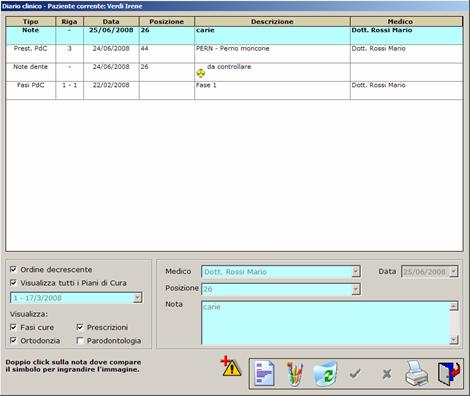Click the Riga column header
This screenshot has height=396, width=470.
[x=69, y=22]
